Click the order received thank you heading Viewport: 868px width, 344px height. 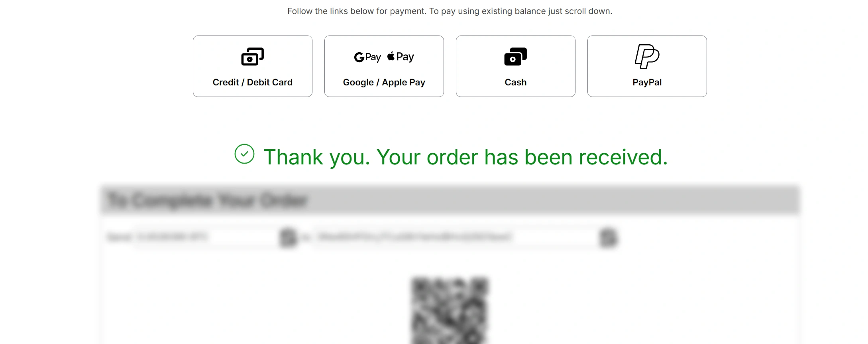[x=465, y=157]
